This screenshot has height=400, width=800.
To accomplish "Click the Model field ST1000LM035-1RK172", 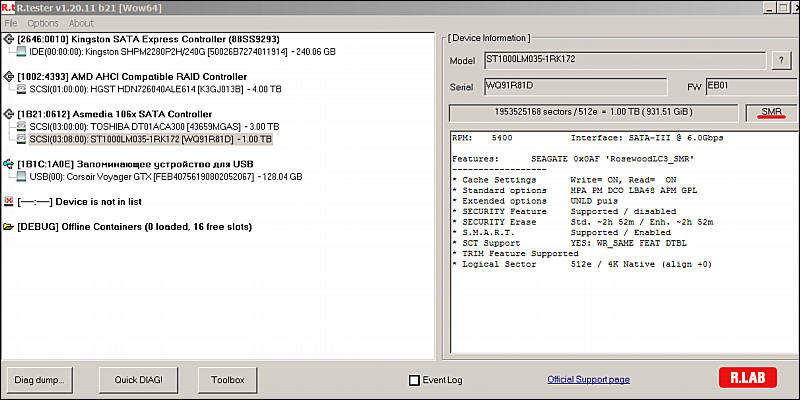I will point(625,60).
